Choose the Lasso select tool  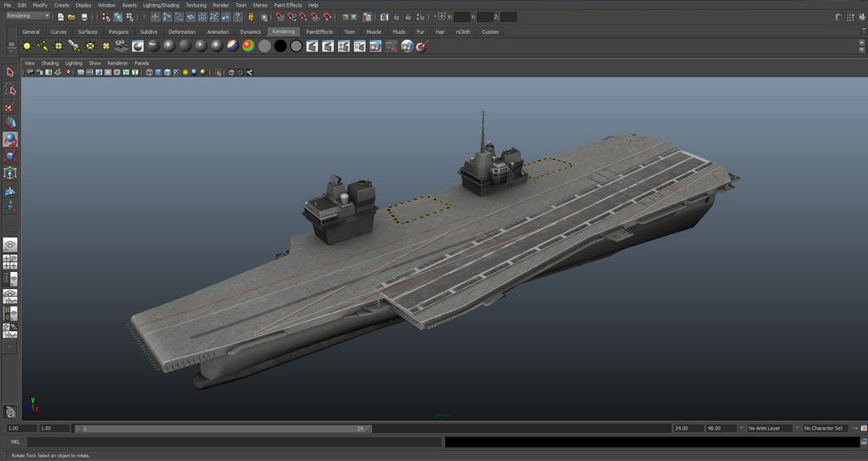point(10,90)
